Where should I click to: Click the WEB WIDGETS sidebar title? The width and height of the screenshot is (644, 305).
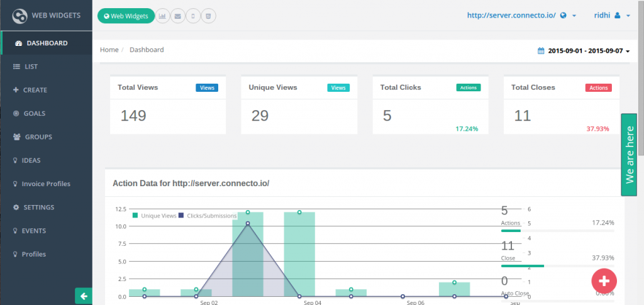click(56, 16)
